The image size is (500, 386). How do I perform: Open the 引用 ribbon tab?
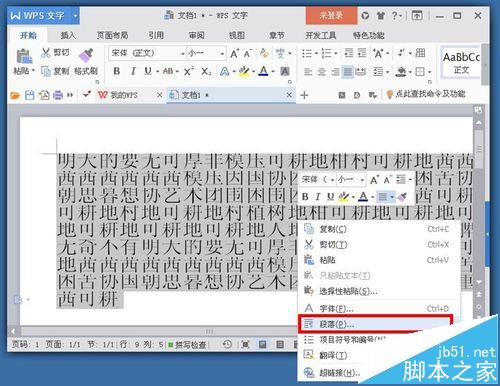coord(156,35)
